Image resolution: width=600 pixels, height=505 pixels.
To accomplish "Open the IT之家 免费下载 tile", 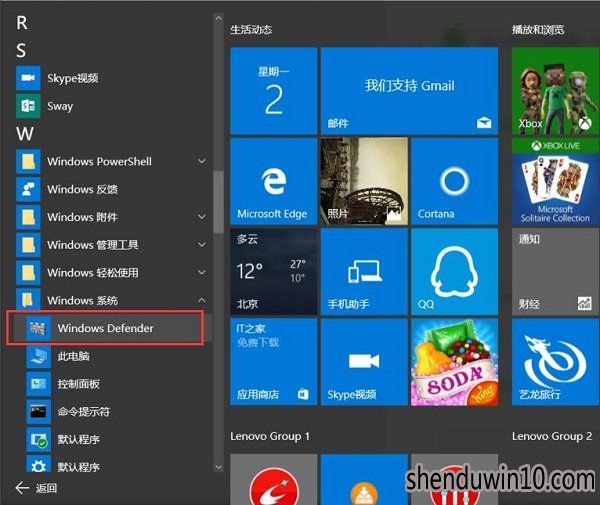I will pyautogui.click(x=274, y=362).
